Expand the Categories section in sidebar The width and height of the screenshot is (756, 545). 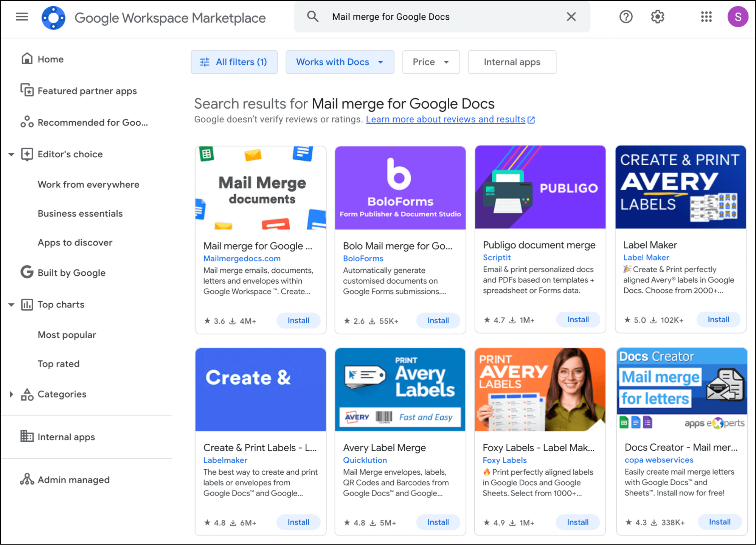coord(11,394)
